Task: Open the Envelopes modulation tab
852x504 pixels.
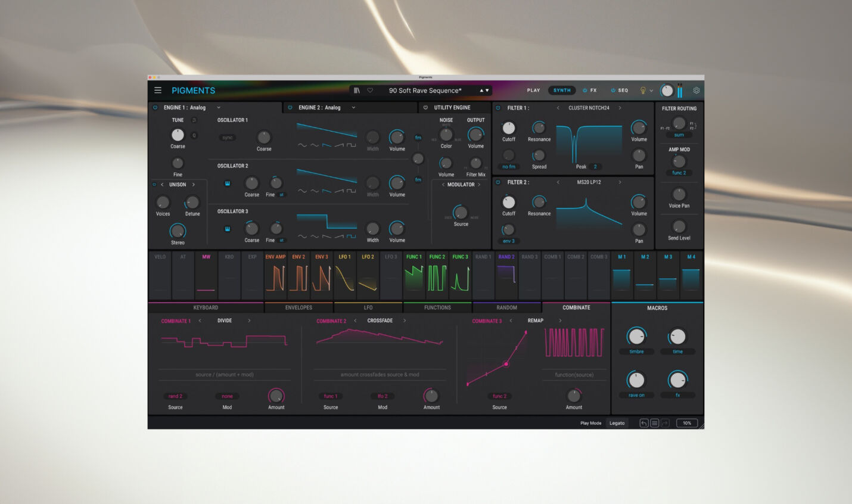Action: pyautogui.click(x=298, y=307)
